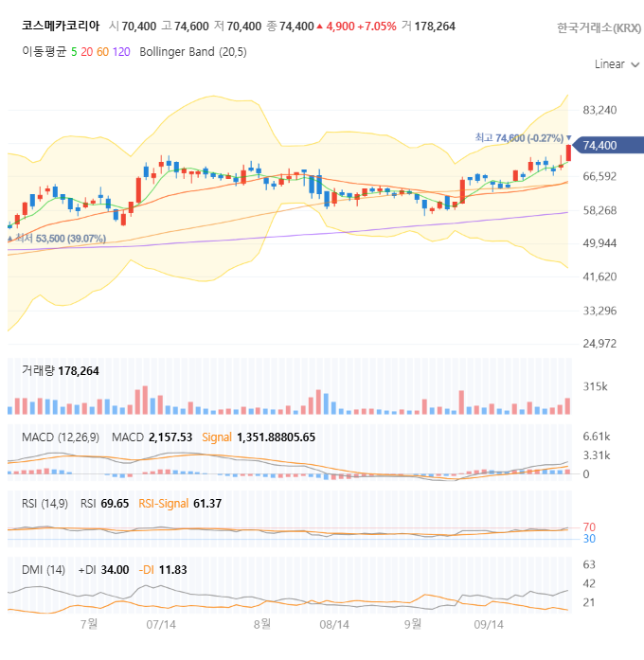The width and height of the screenshot is (644, 660).
Task: Select the 거래량 volume panel label
Action: [x=39, y=371]
